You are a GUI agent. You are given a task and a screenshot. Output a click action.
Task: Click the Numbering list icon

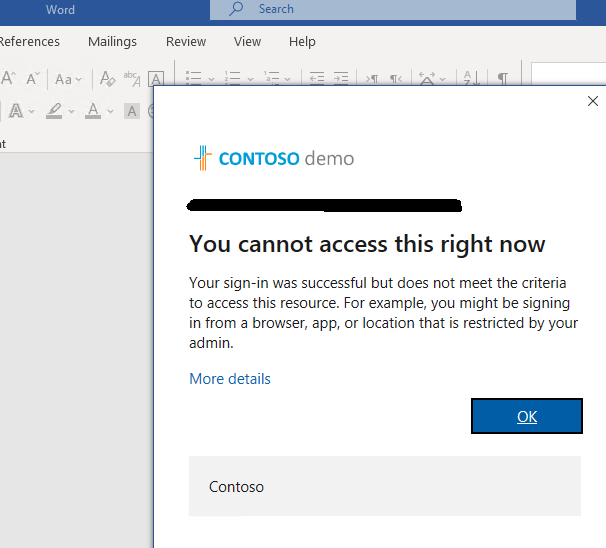[x=232, y=78]
